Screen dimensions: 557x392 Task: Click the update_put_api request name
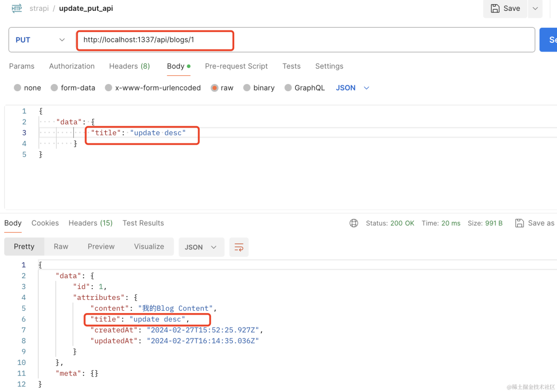[x=86, y=8]
